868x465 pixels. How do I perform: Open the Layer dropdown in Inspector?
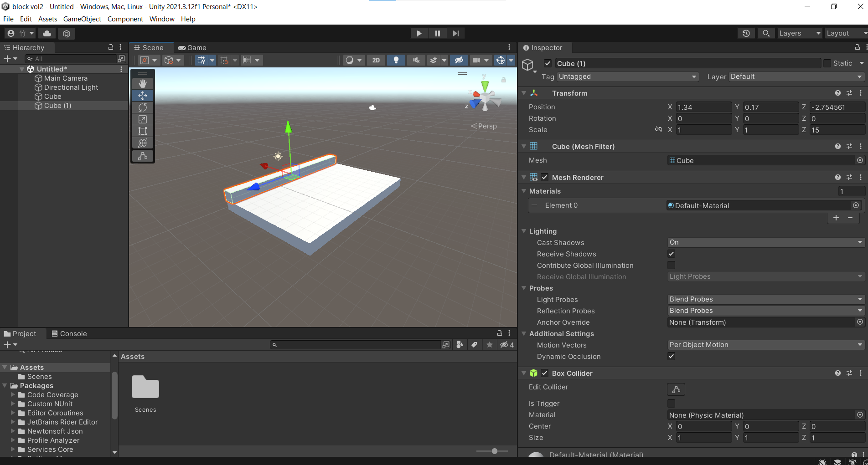tap(796, 77)
